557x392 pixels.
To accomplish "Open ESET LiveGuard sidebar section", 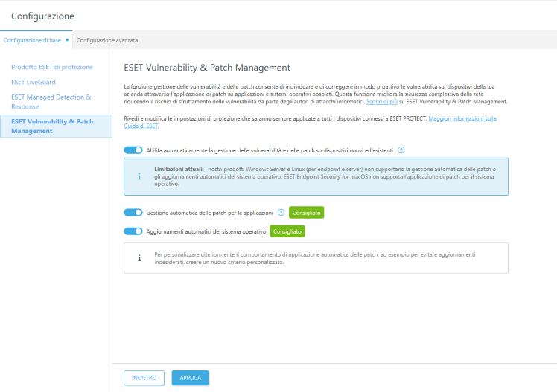I will pos(34,82).
